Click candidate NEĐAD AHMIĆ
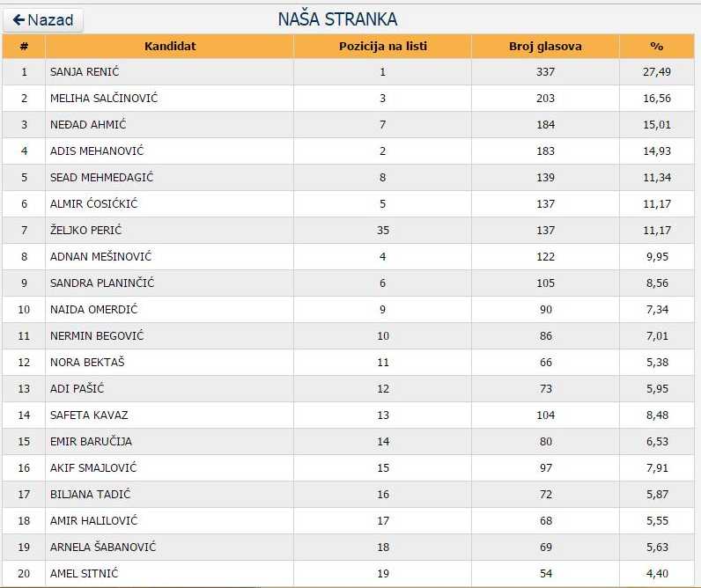 point(88,125)
